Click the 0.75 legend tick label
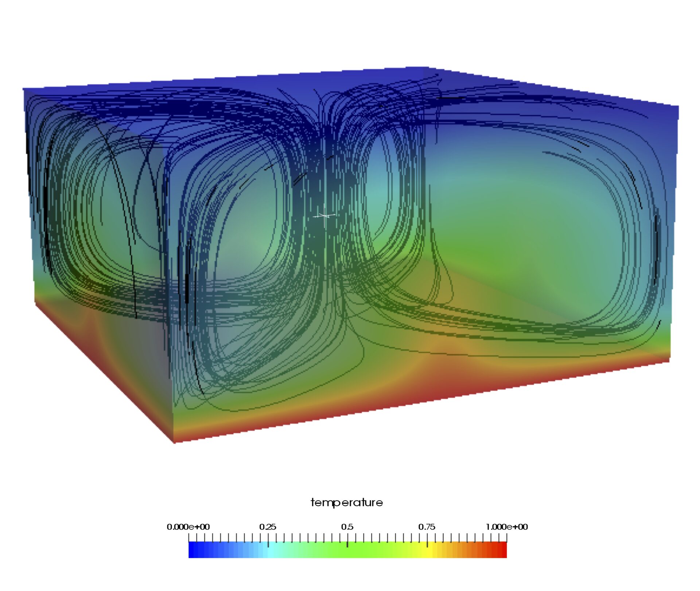Image resolution: width=700 pixels, height=591 pixels. 427,527
